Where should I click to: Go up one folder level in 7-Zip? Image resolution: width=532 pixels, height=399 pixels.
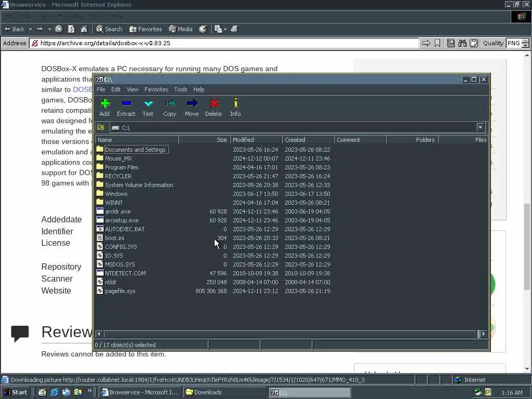tap(101, 128)
